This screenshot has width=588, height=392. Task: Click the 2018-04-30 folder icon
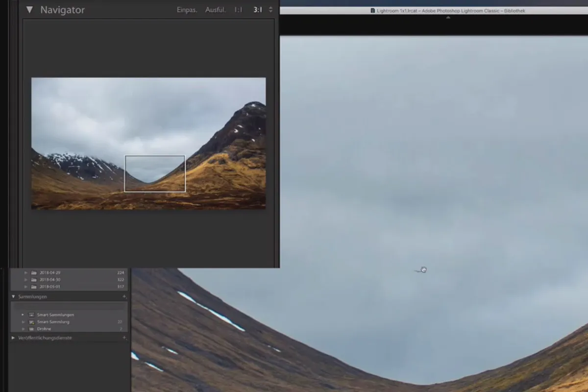pyautogui.click(x=34, y=279)
